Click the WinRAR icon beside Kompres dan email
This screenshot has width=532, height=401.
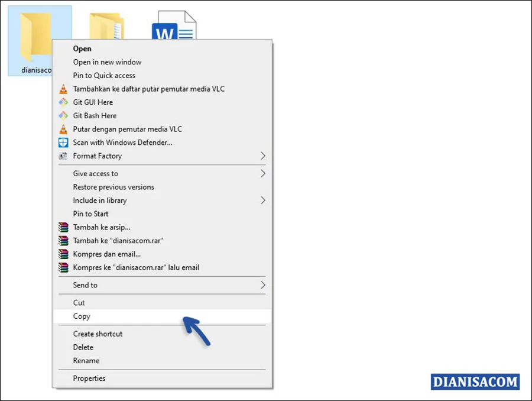tap(63, 254)
